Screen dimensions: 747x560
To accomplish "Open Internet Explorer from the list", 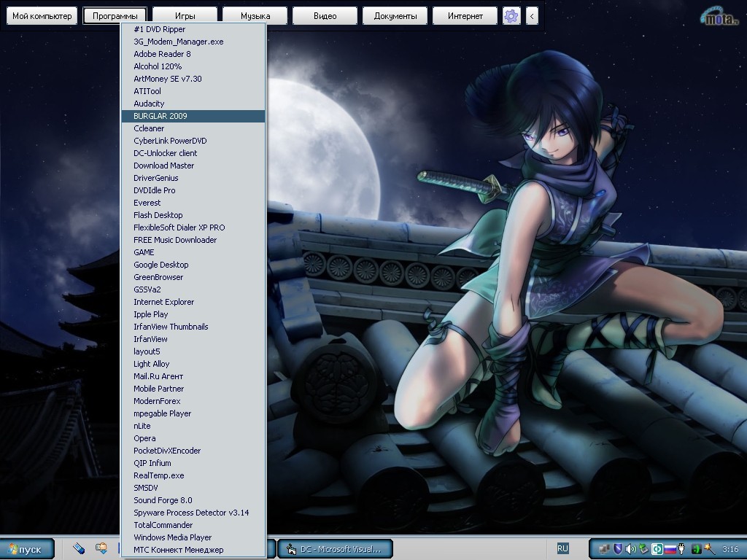I will point(193,302).
